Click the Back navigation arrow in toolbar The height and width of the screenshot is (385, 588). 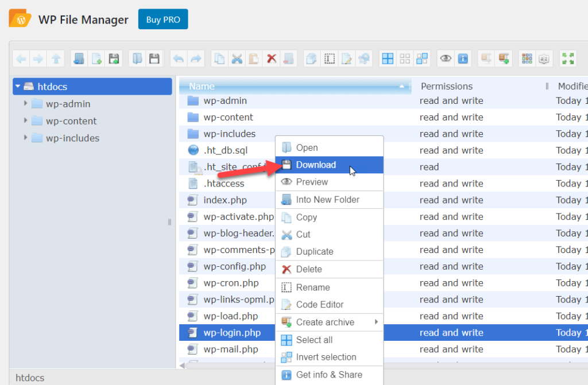tap(21, 59)
